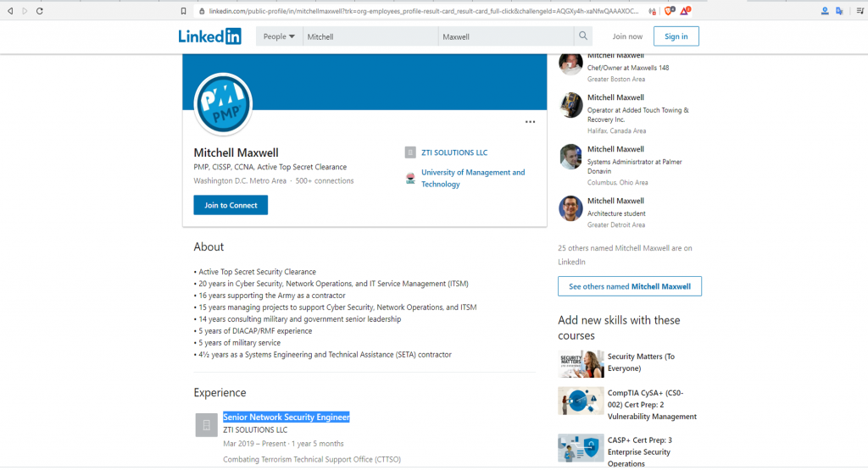This screenshot has height=470, width=868.
Task: Click the ZTI Solutions company icon in Experience
Action: coord(207,425)
